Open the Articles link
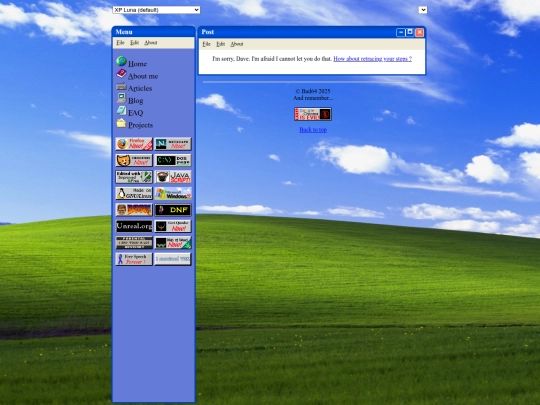The height and width of the screenshot is (405, 540). 140,89
